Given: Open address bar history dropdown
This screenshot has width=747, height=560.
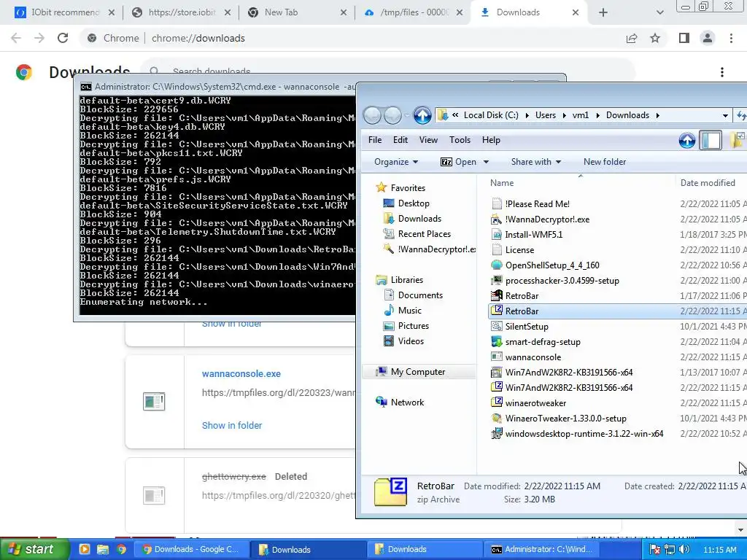Looking at the screenshot, I should (x=725, y=115).
